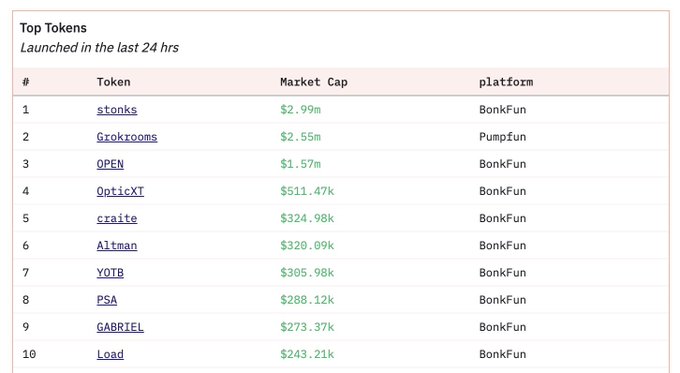Click the Market Cap column header

[x=314, y=82]
